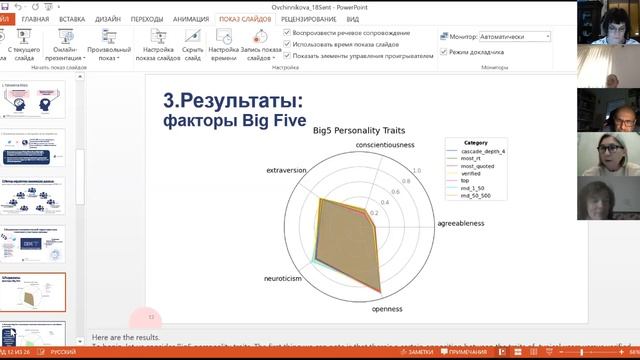Click zoom out minus button

tap(561, 352)
